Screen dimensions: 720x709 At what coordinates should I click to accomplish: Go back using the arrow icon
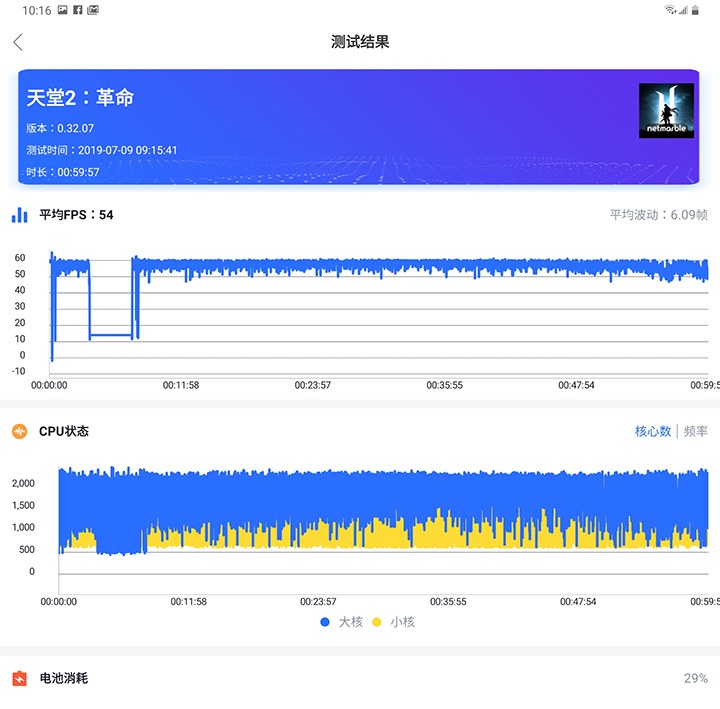click(18, 42)
